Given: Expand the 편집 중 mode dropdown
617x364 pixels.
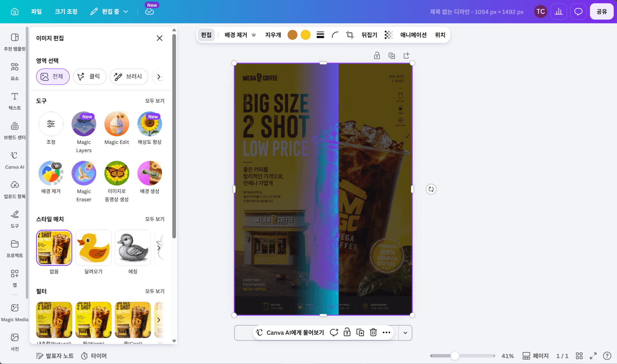Looking at the screenshot, I should point(110,12).
